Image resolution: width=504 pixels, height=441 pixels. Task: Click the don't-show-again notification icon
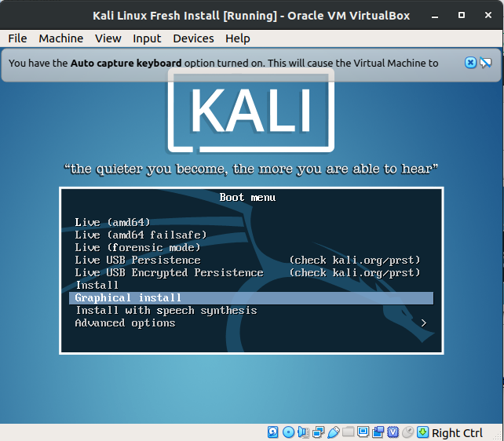(486, 63)
